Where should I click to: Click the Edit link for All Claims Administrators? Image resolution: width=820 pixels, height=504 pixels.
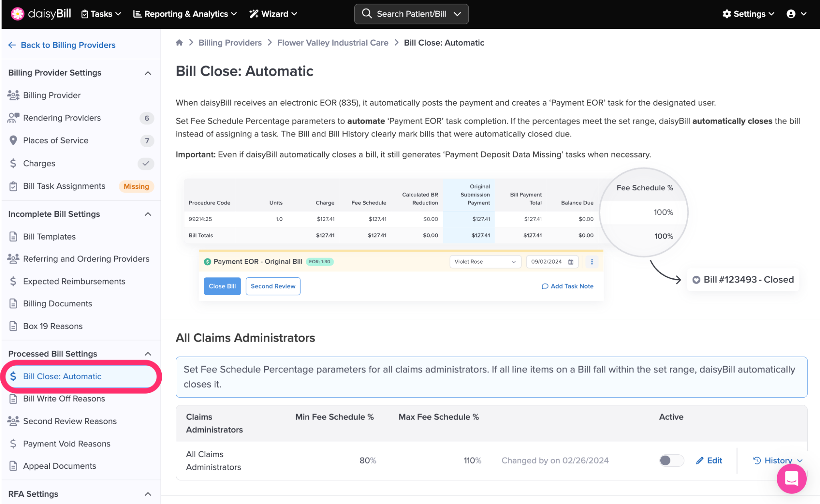(709, 460)
